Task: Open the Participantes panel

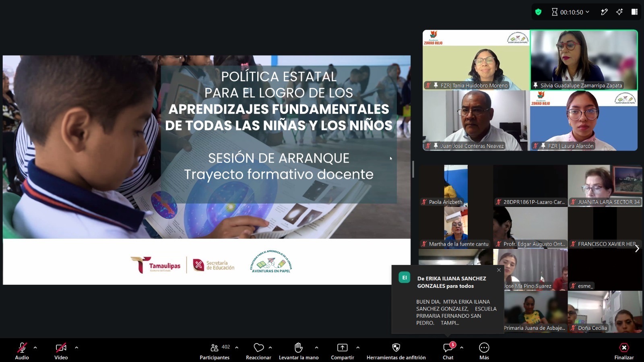Action: 215,351
